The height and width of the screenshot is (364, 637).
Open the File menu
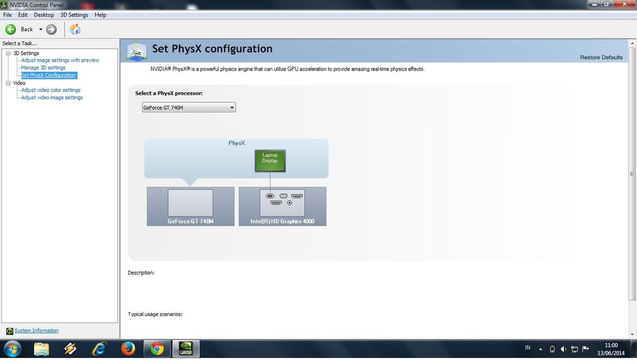coord(7,15)
